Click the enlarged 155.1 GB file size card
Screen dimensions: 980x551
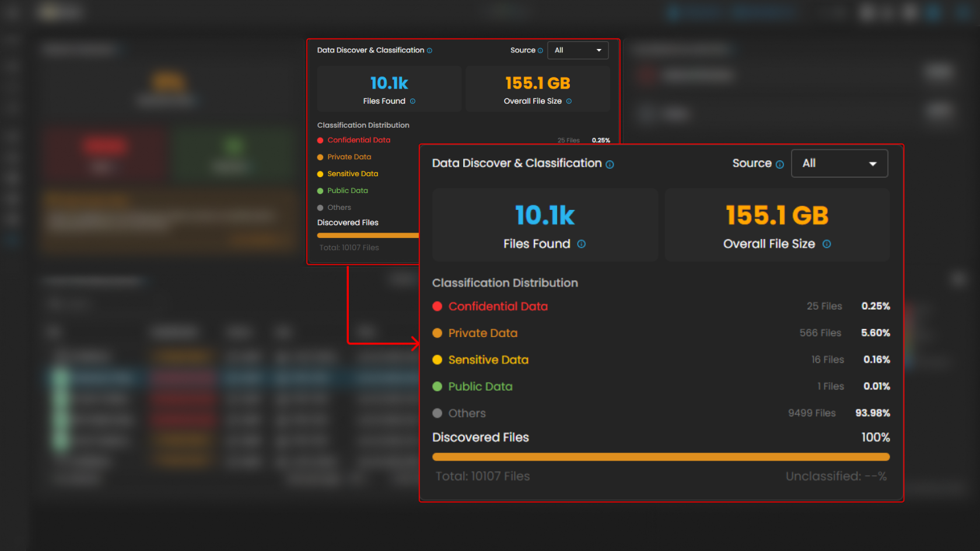click(x=776, y=224)
